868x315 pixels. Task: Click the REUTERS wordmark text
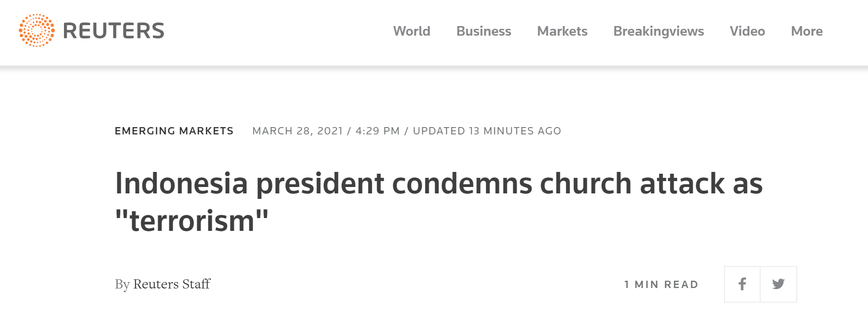[113, 31]
